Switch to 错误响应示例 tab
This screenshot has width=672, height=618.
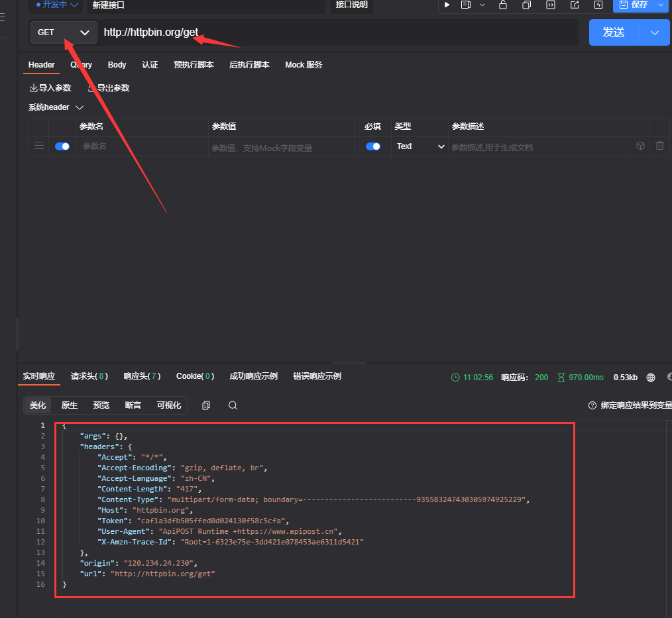pyautogui.click(x=317, y=376)
